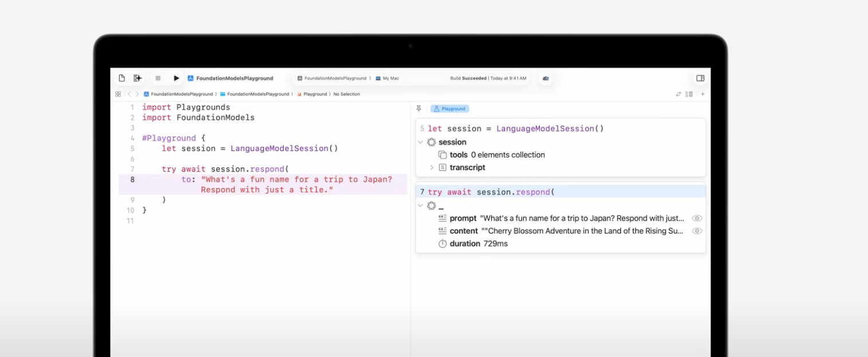The width and height of the screenshot is (868, 357).
Task: Click LanguageModelSession() in editor line 5
Action: point(285,149)
